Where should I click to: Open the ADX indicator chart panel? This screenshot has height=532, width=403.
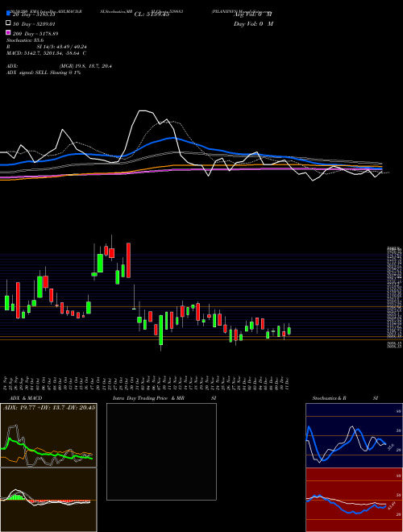48,435
